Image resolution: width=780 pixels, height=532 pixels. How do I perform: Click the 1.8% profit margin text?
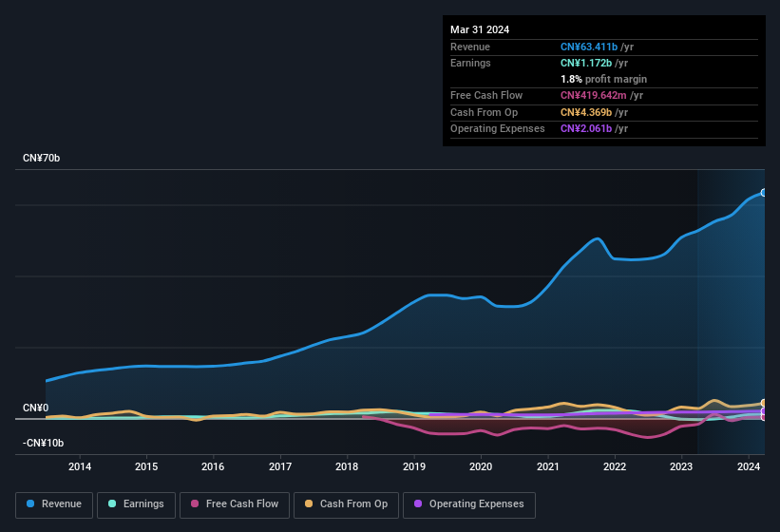[x=603, y=79]
